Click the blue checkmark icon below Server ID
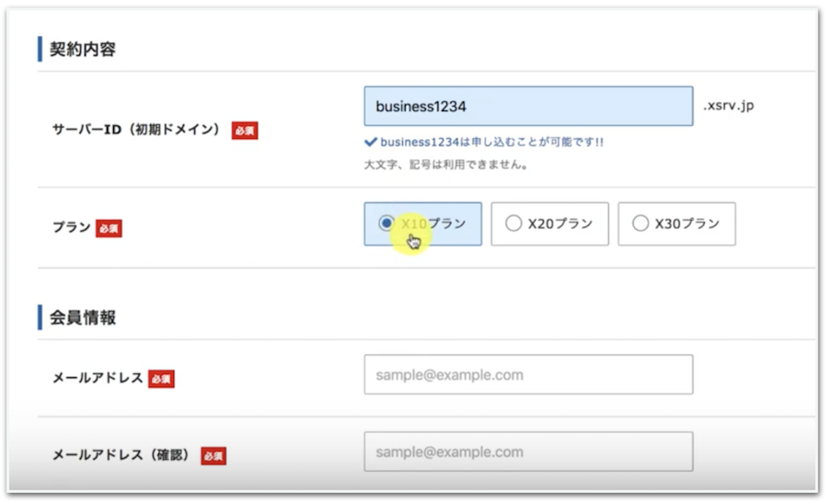The height and width of the screenshot is (504, 828). (370, 143)
